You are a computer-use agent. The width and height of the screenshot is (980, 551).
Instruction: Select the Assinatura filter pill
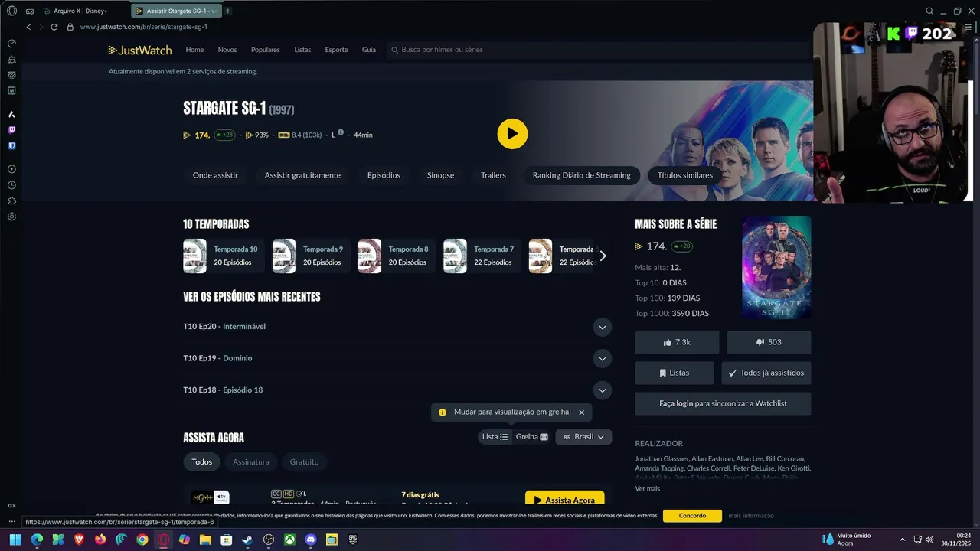[x=251, y=461]
